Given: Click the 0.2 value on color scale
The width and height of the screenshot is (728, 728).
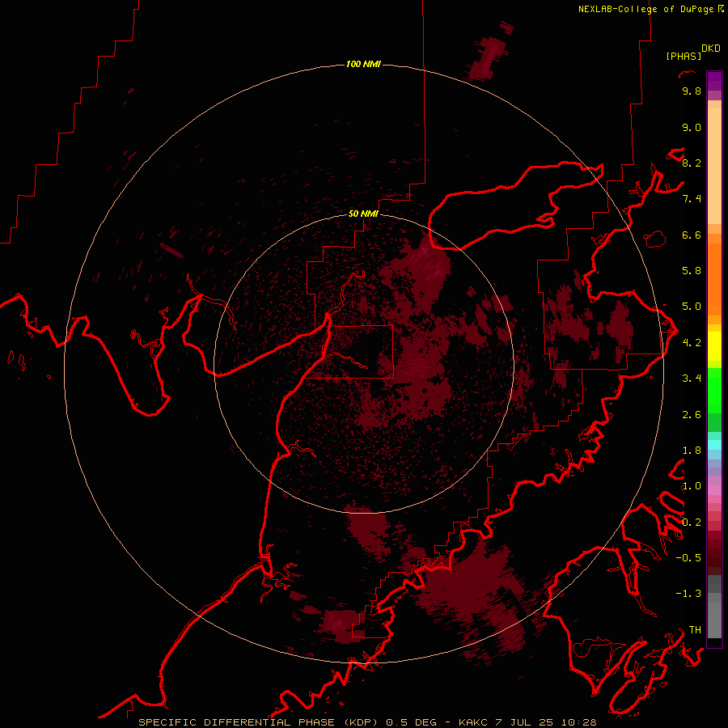Looking at the screenshot, I should 692,522.
